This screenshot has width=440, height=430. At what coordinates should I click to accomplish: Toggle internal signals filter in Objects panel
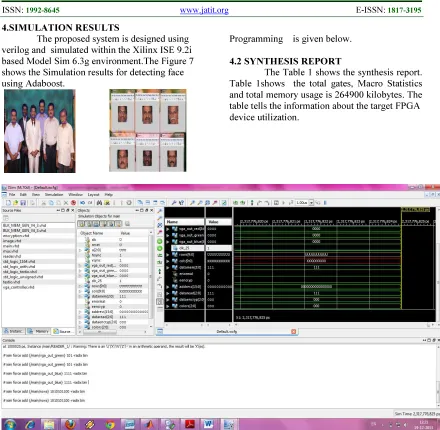104,224
